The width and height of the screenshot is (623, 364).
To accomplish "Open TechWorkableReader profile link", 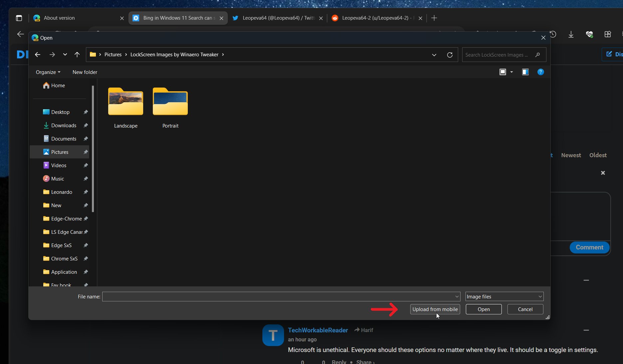I will click(318, 330).
